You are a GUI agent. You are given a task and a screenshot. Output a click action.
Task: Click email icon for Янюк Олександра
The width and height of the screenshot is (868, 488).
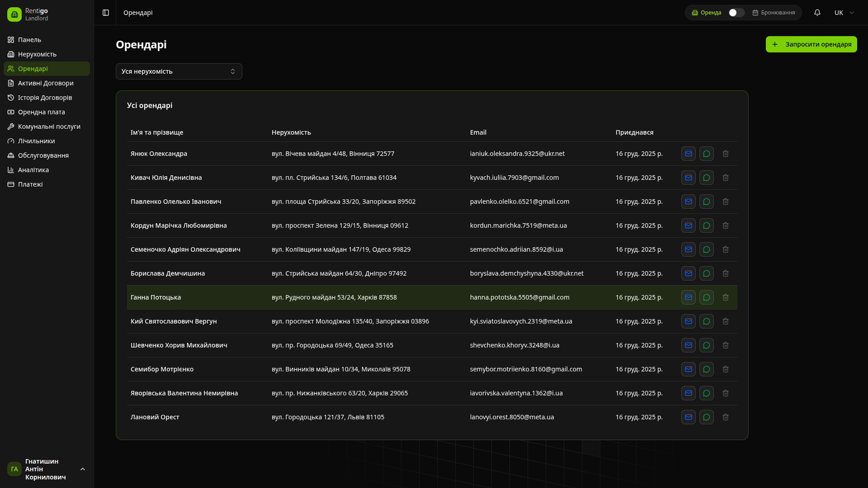click(x=688, y=154)
